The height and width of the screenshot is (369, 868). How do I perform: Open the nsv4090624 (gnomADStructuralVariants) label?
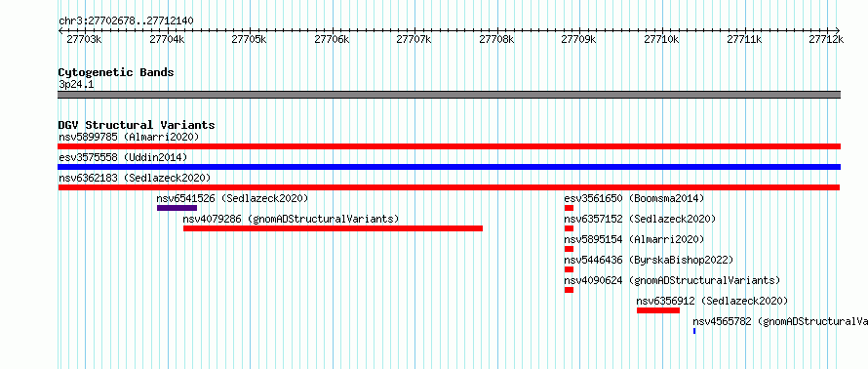[x=672, y=280]
